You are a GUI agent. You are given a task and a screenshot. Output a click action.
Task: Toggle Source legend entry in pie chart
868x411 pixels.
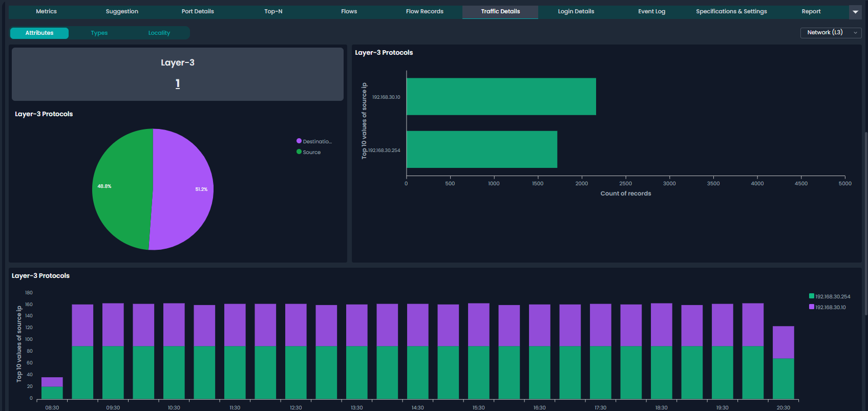click(x=309, y=152)
